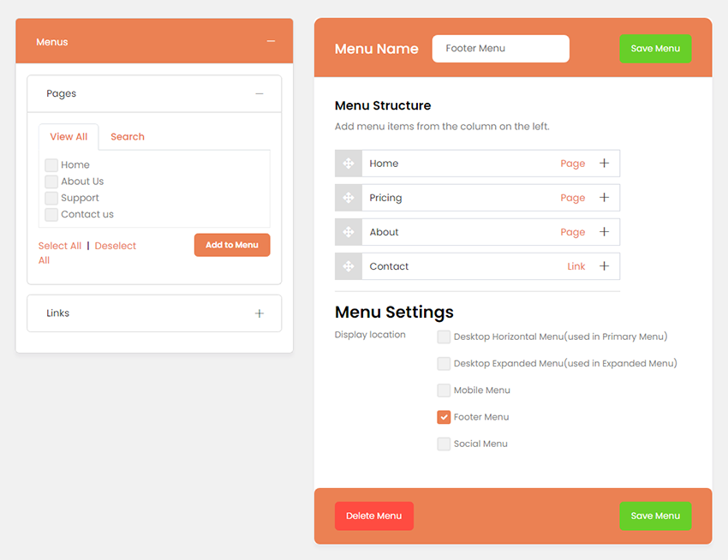Screen dimensions: 728x560
Task: Click the drag handle for Home item
Action: 349,164
